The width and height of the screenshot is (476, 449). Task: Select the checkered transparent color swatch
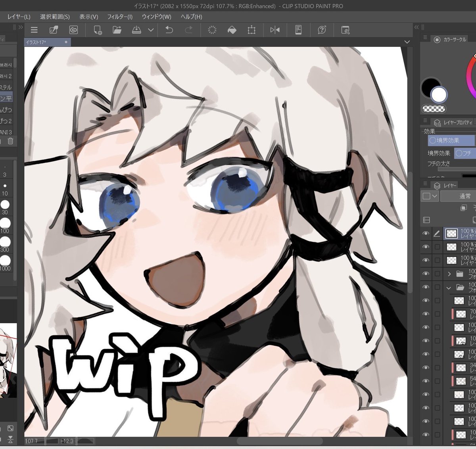tap(434, 109)
